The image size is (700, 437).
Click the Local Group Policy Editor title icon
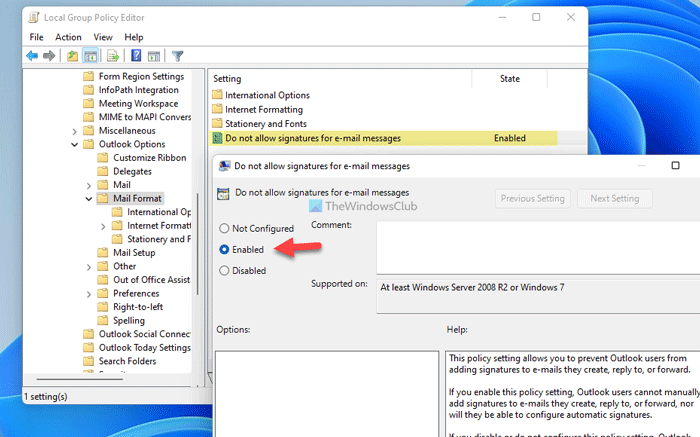(x=33, y=18)
